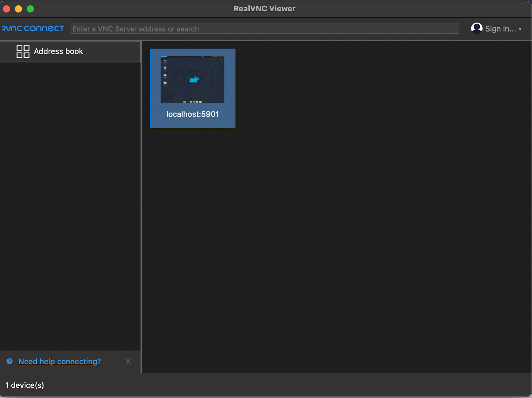The height and width of the screenshot is (398, 532).
Task: Minimize the RealVNC Viewer window
Action: [18, 9]
